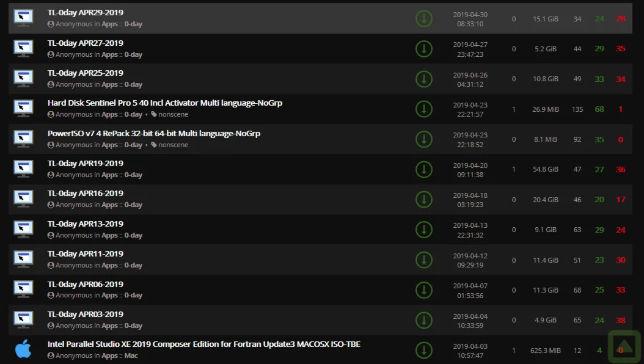Click Apps category icon for TL-0day APR19-2019
Viewport: 644px width, 364px height.
pos(23,169)
